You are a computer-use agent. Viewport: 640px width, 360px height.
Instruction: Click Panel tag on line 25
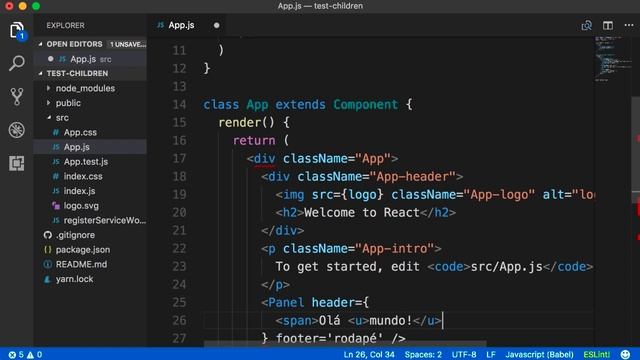pos(286,302)
